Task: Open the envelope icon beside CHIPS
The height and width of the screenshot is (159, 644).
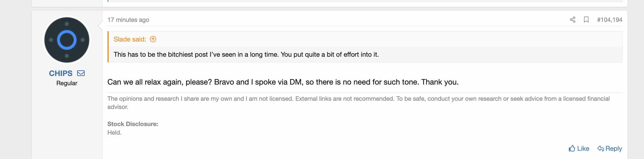Action: [x=81, y=73]
